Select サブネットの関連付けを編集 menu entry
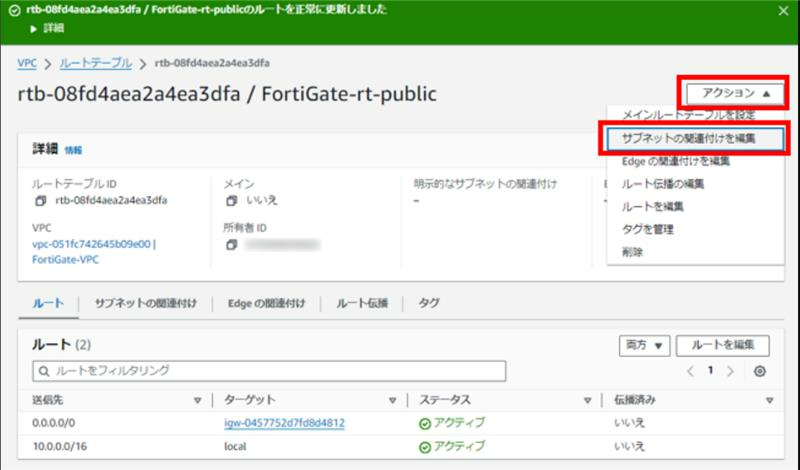This screenshot has width=800, height=470. 695,138
